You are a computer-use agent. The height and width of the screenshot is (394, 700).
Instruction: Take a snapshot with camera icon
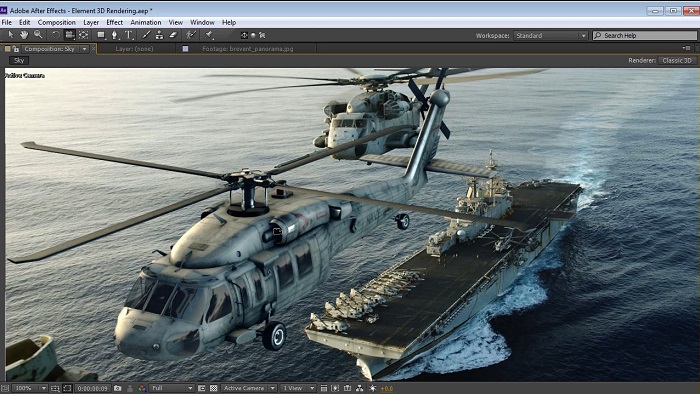click(117, 388)
